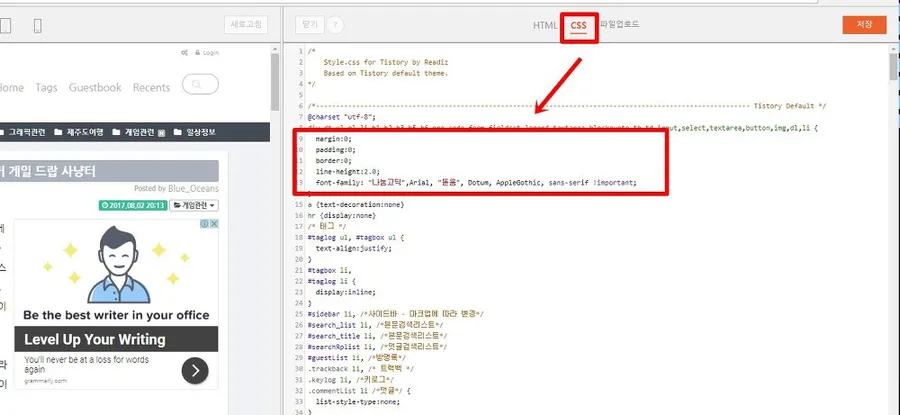Image resolution: width=900 pixels, height=415 pixels.
Task: Click the 'margin:0;' code line
Action: pos(334,139)
